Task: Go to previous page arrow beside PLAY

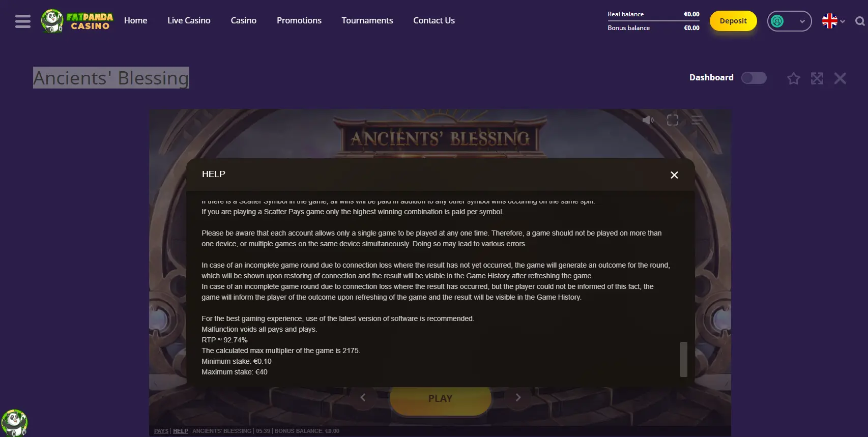Action: click(363, 397)
